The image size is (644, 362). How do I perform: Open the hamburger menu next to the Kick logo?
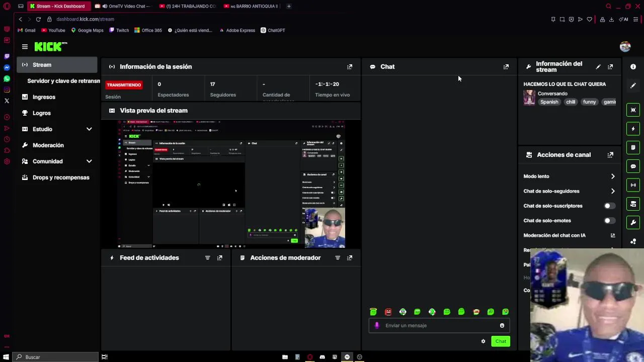pos(25,47)
